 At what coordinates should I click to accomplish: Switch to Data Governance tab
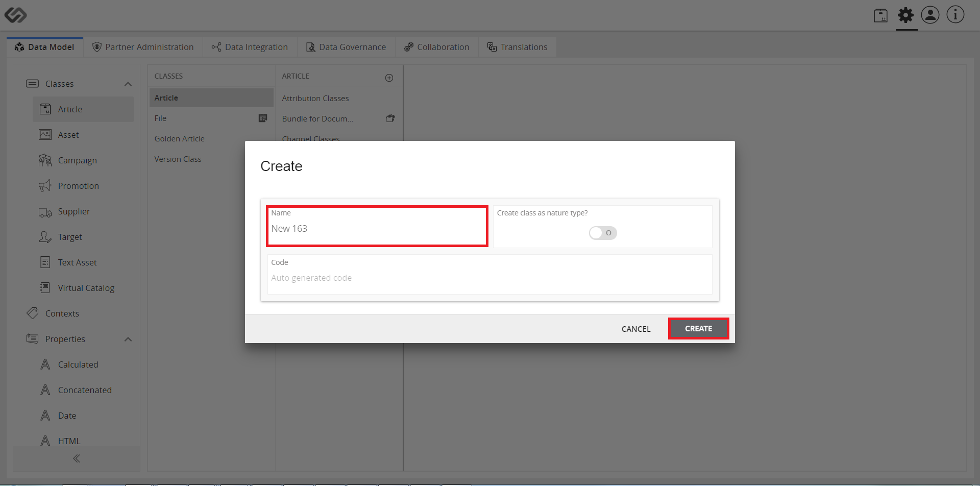[347, 47]
